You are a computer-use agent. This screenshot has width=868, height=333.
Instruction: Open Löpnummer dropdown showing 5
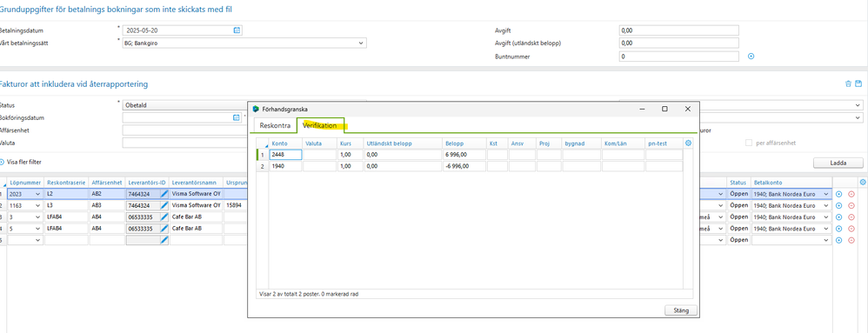click(37, 229)
